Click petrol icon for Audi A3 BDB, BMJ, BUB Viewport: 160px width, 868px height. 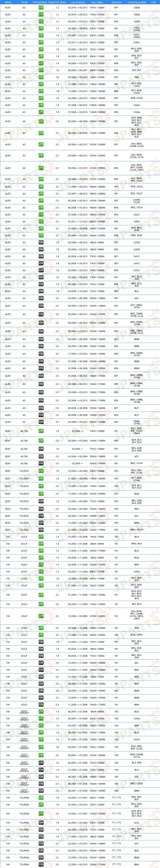pyautogui.click(x=41, y=229)
